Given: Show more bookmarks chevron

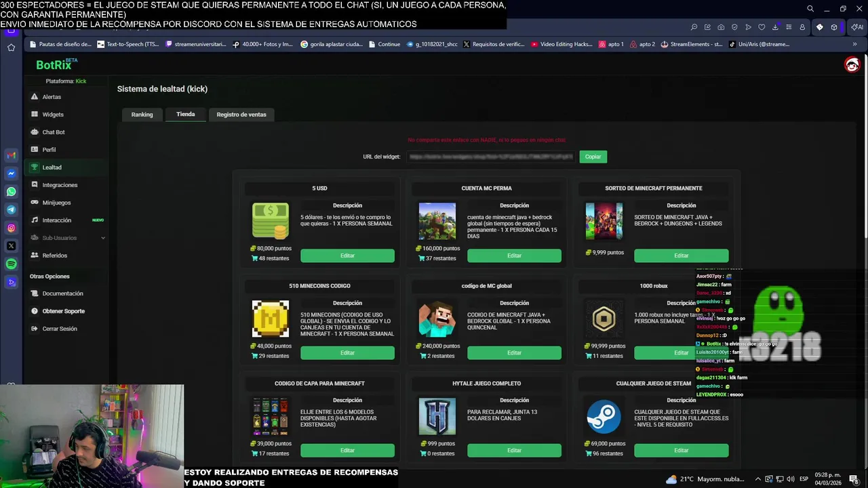Looking at the screenshot, I should [x=854, y=44].
